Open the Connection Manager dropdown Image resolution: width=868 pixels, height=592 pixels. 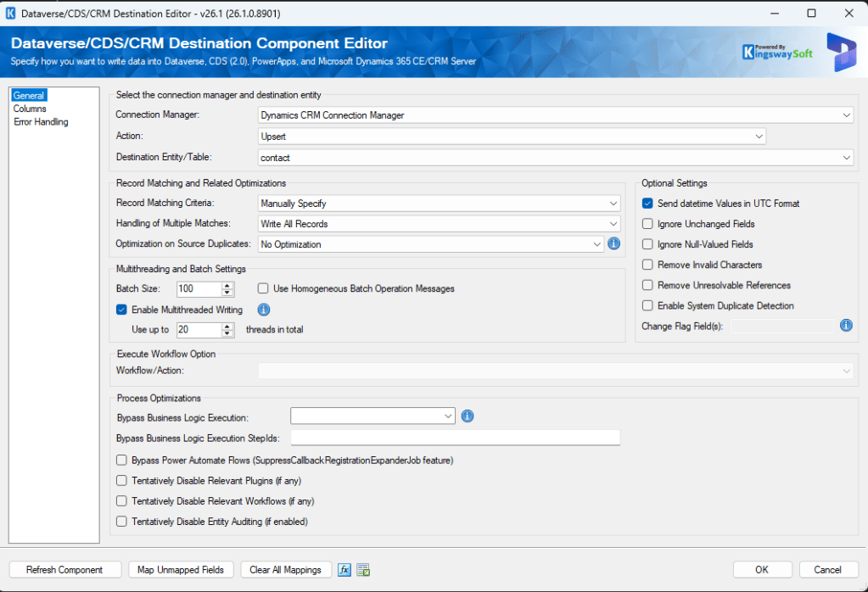click(555, 115)
